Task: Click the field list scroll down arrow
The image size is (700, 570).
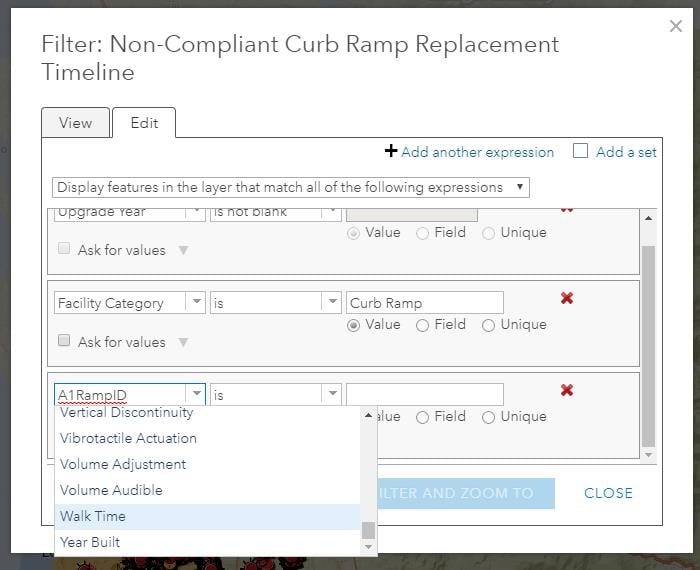Action: click(x=368, y=546)
